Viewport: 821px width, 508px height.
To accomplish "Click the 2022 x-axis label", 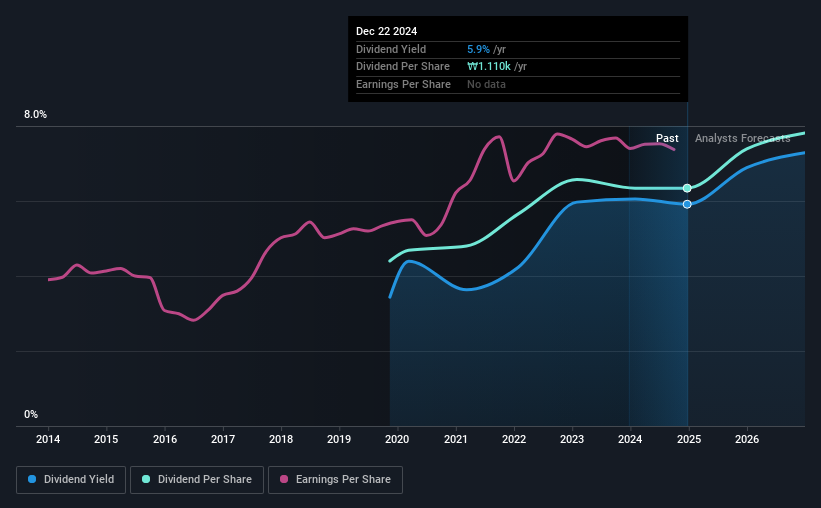I will (x=514, y=439).
